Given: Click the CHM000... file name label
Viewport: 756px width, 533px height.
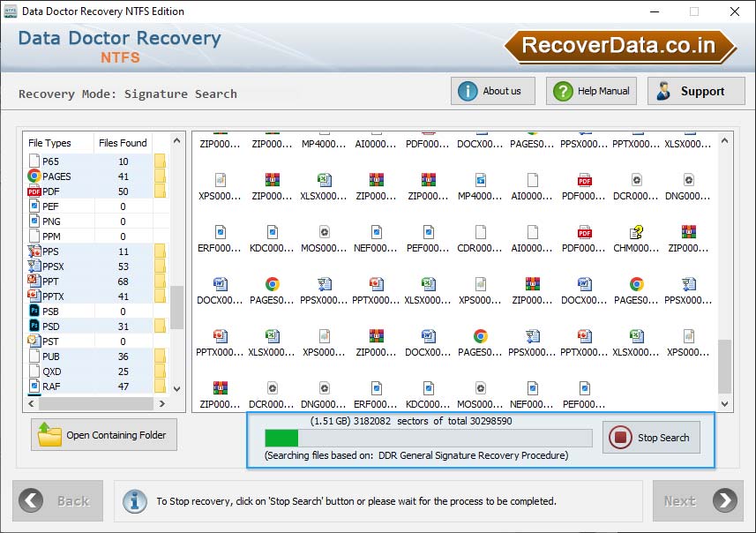Looking at the screenshot, I should coord(636,248).
